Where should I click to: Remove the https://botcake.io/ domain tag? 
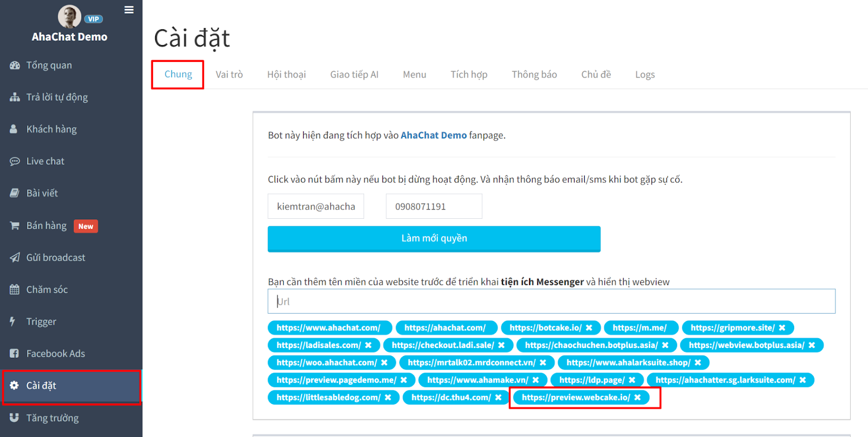pyautogui.click(x=589, y=328)
